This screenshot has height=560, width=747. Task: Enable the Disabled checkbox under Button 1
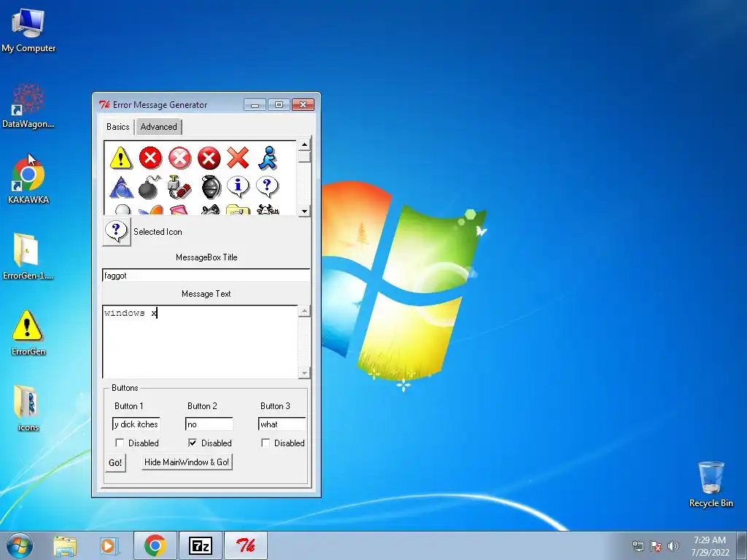(x=120, y=443)
